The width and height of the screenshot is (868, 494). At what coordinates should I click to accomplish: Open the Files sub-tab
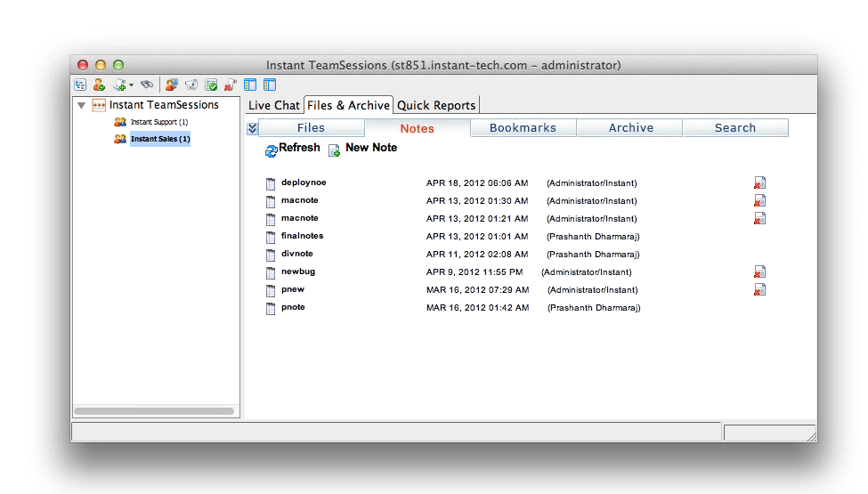pyautogui.click(x=311, y=128)
